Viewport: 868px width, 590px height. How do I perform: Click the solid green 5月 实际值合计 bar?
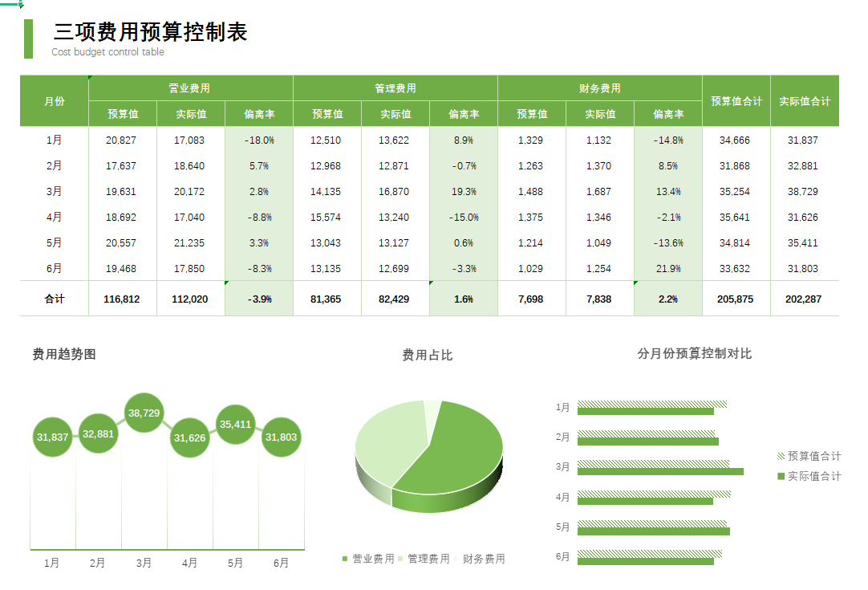654,530
